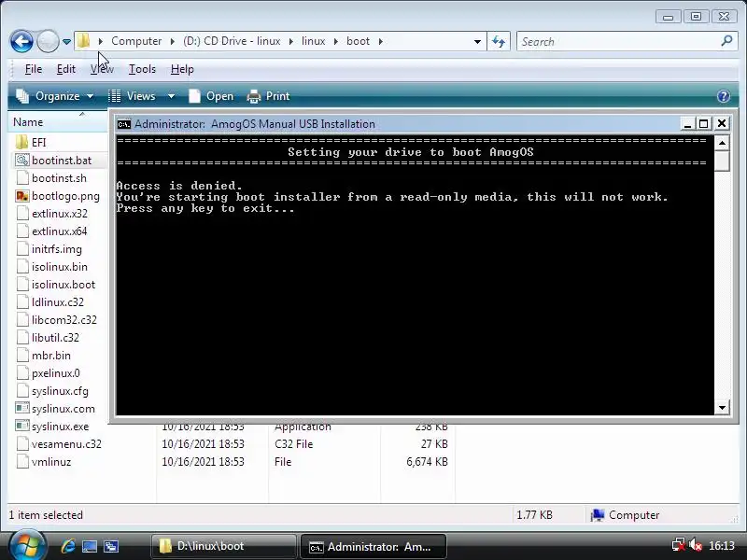Screen dimensions: 747x560
Task: Click the folder icon in address bar
Action: (x=83, y=41)
